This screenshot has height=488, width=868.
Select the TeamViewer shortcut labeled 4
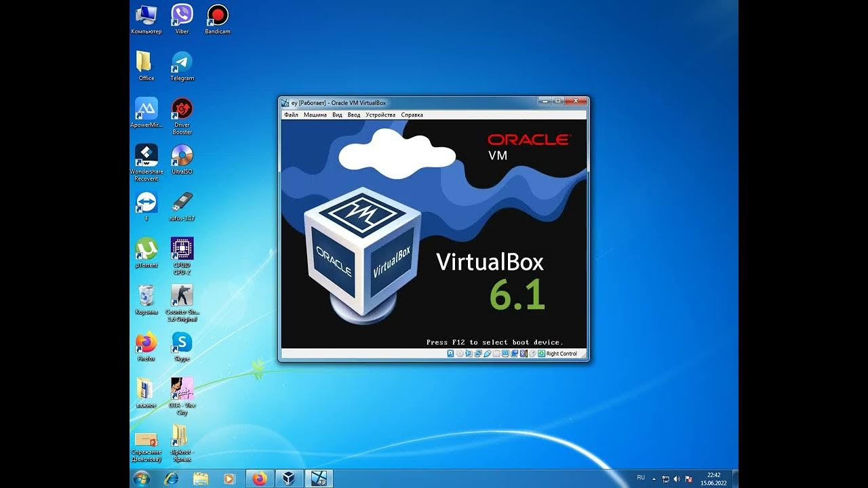(146, 206)
